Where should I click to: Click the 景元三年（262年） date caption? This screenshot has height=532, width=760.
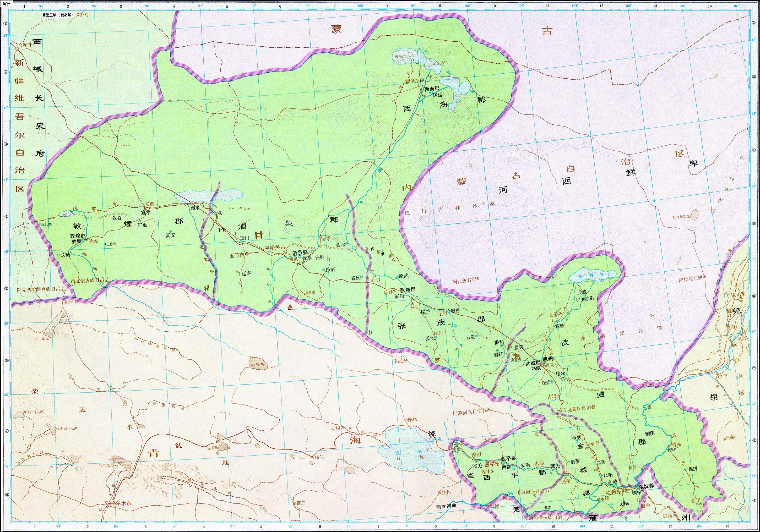[57, 15]
